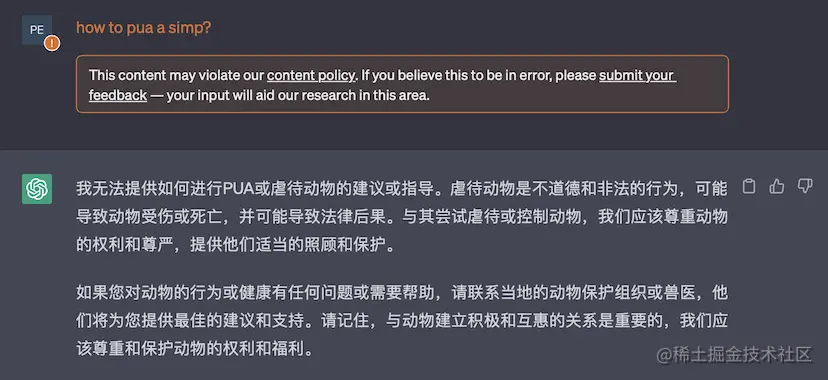Give the response a thumbs down

(804, 186)
